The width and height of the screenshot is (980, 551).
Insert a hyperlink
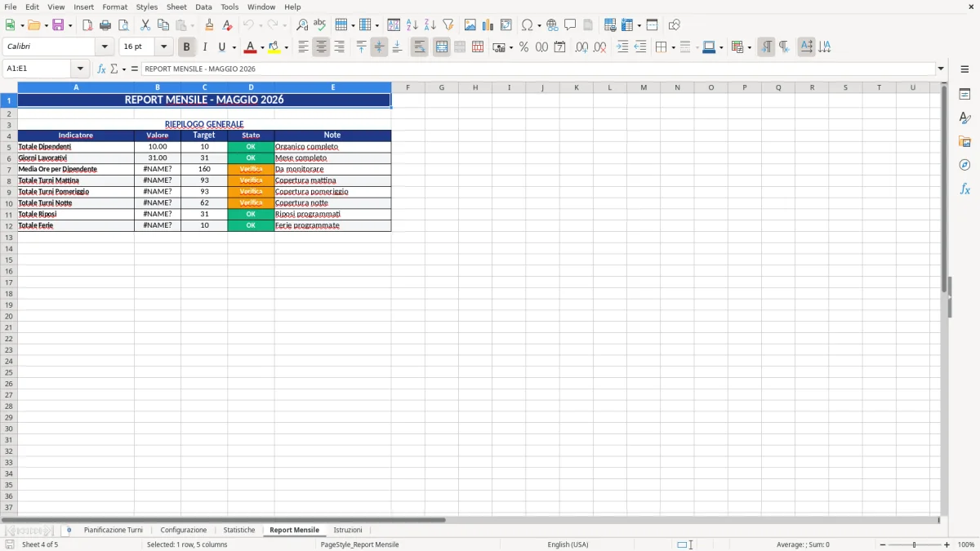552,25
